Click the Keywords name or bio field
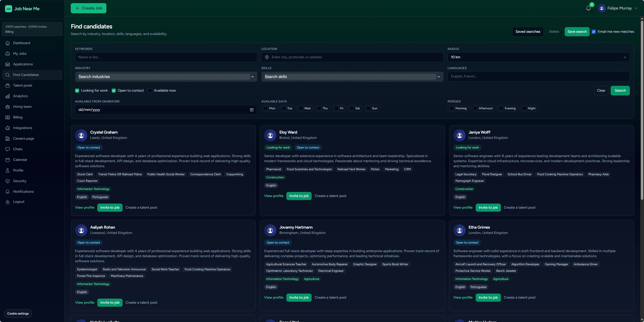 (166, 57)
